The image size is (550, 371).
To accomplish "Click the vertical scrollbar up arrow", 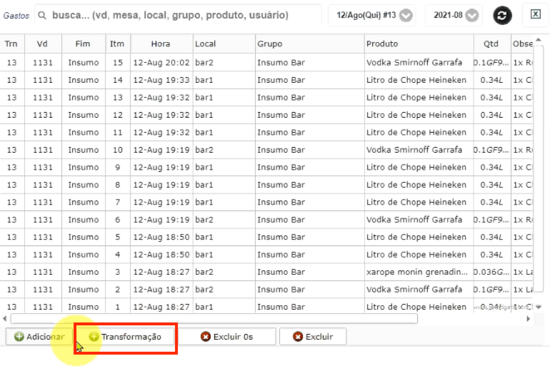I will click(x=538, y=40).
